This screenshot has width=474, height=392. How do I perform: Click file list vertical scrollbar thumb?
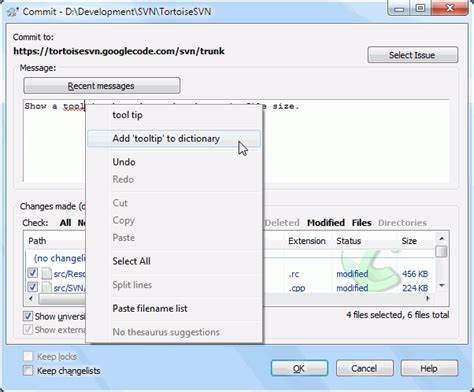coord(442,251)
